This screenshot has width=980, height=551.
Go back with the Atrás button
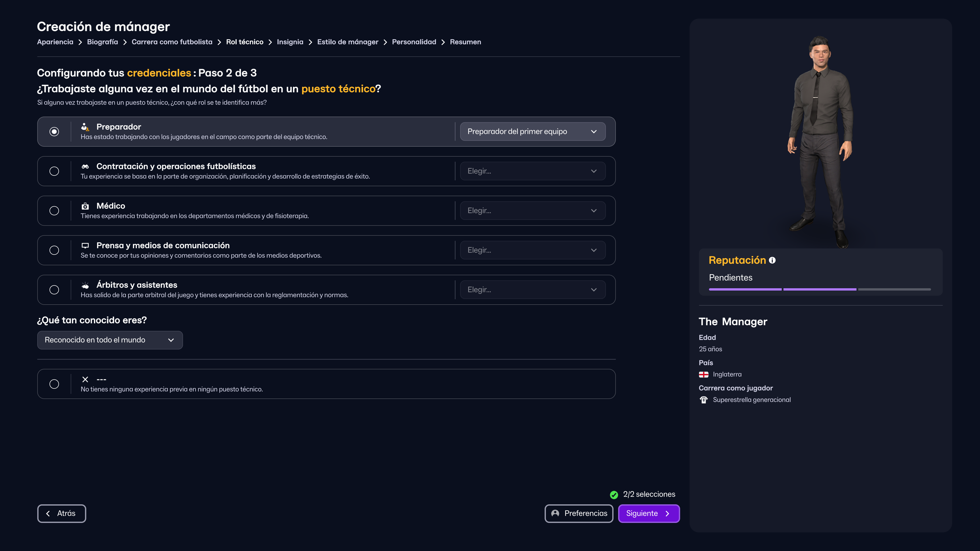[x=62, y=513]
